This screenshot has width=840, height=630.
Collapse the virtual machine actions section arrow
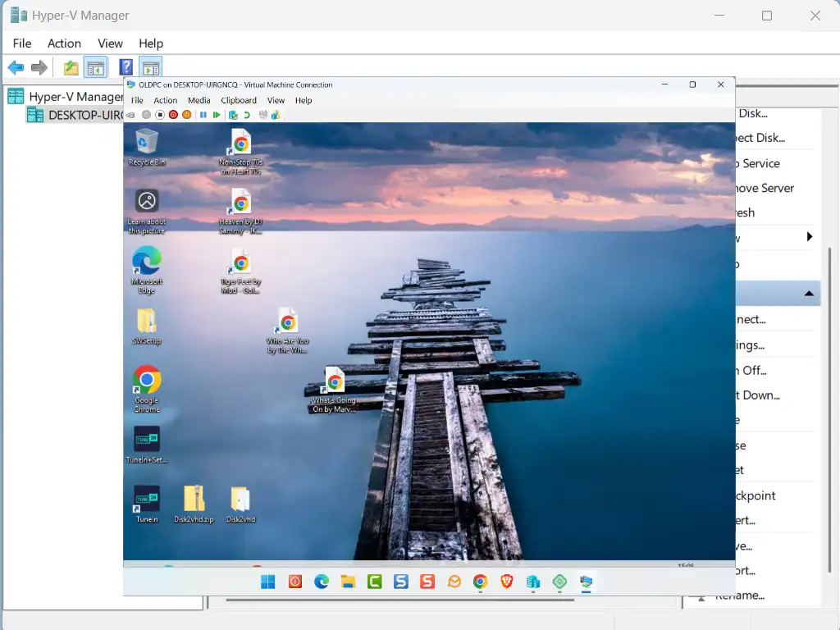[809, 293]
